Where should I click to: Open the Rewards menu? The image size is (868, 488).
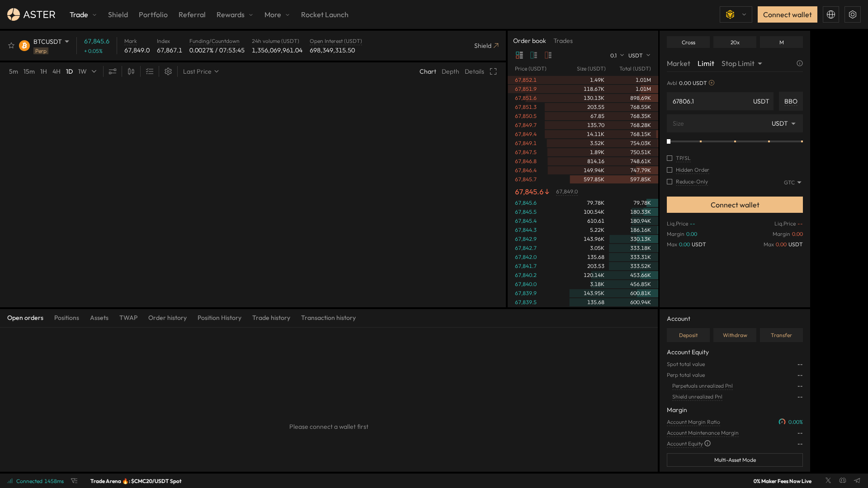(x=235, y=14)
